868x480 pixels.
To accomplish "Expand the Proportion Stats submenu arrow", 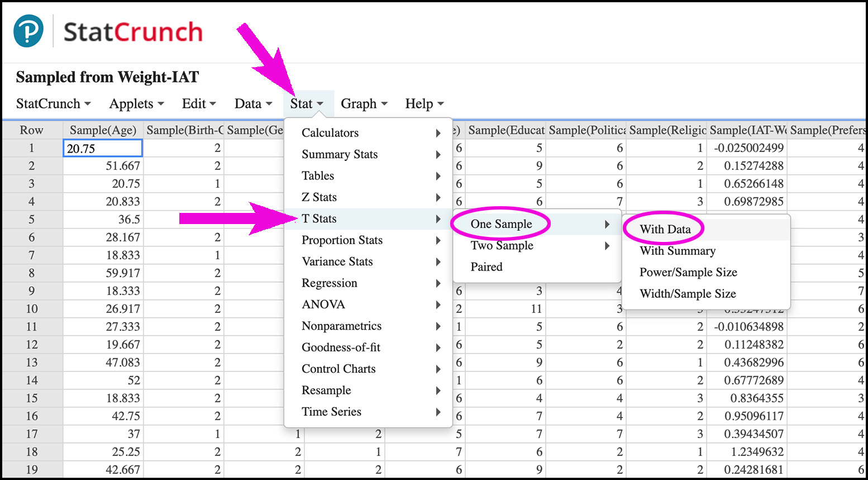I will click(438, 240).
